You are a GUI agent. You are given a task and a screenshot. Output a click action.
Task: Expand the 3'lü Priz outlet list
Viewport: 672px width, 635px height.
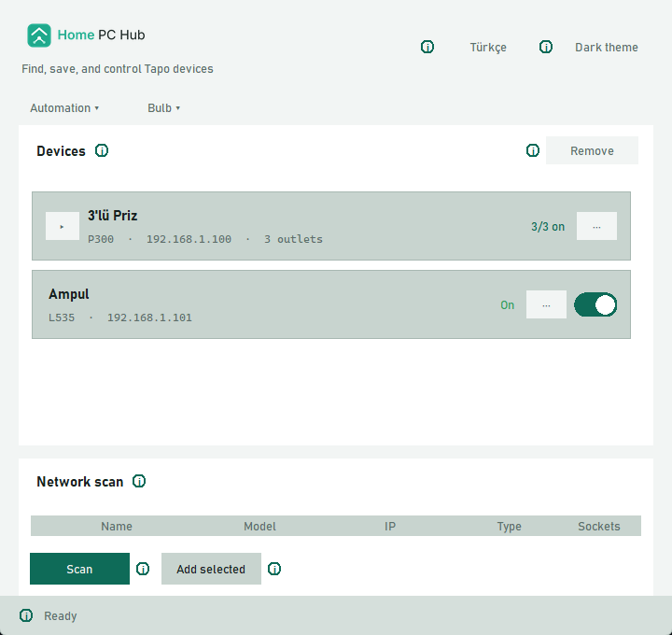pos(63,226)
